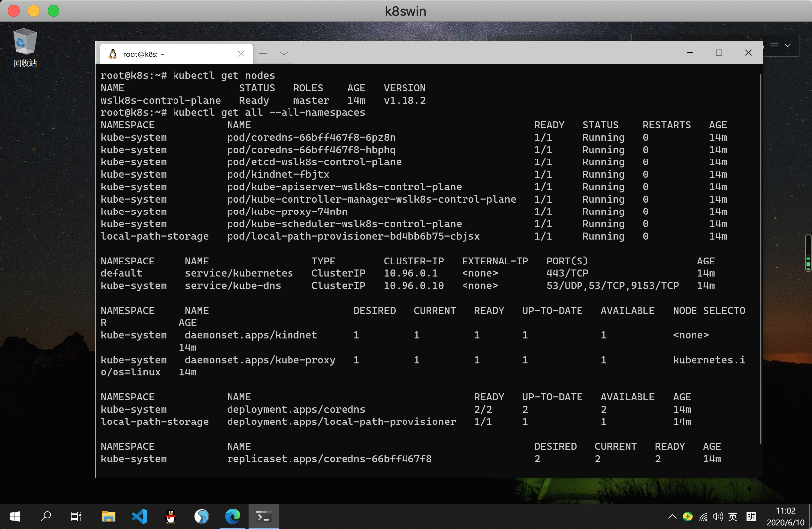Click the node name wslk8s-control-plane
This screenshot has width=812, height=529.
click(161, 100)
